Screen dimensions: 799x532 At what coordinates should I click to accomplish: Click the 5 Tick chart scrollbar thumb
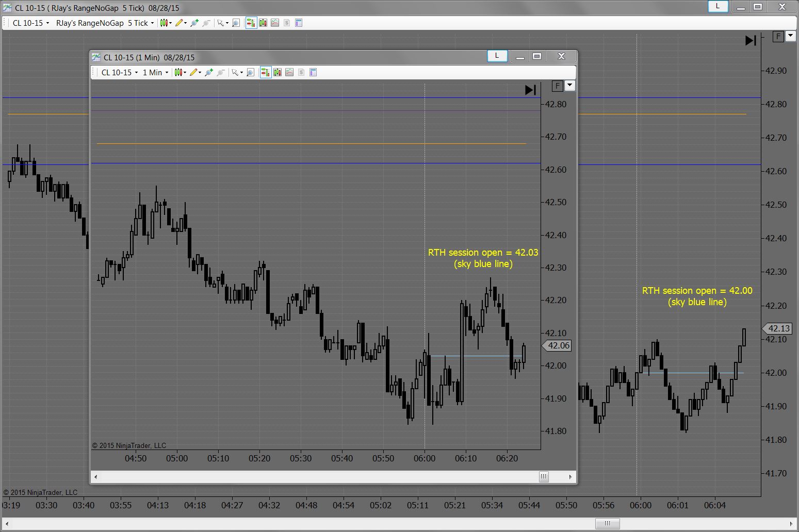608,524
